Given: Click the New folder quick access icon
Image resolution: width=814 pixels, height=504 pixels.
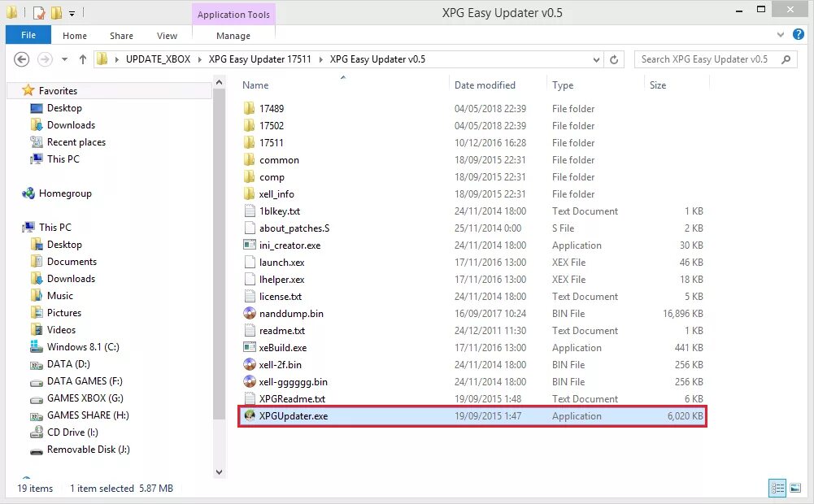Looking at the screenshot, I should coord(57,12).
